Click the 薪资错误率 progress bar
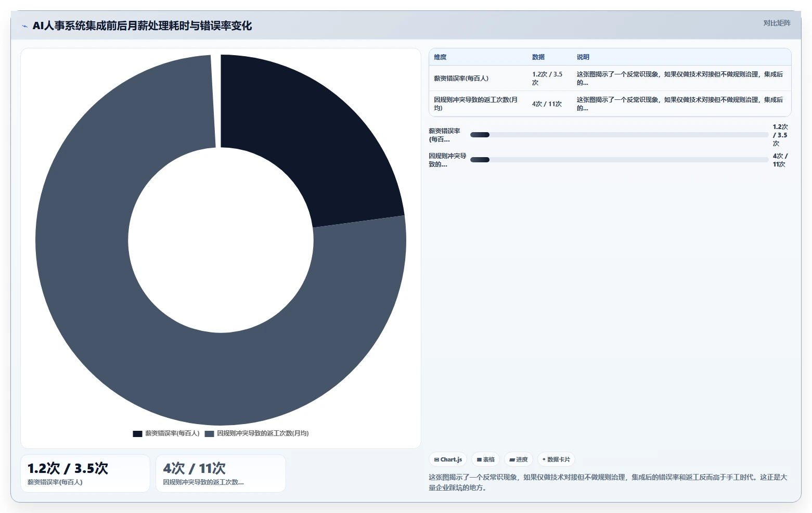812x513 pixels. click(x=619, y=135)
